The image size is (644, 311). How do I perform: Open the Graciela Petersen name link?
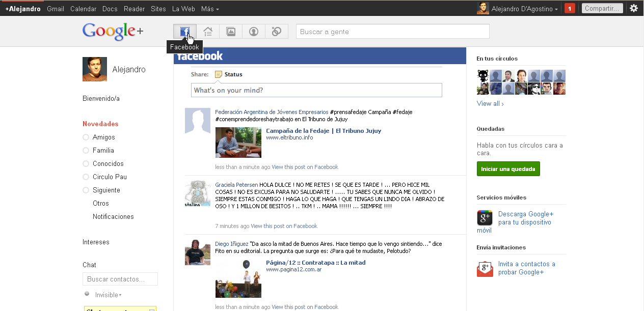tap(236, 184)
